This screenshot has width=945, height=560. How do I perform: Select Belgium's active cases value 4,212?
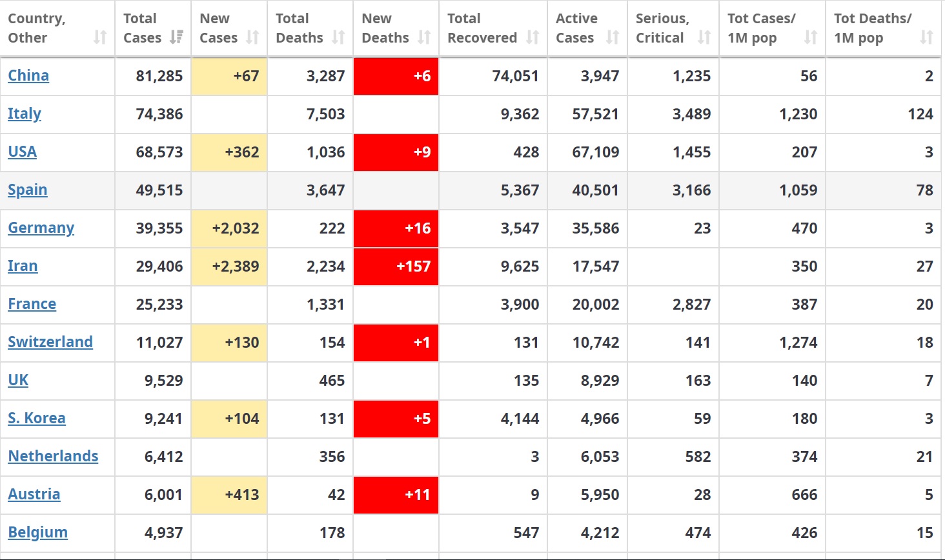pos(600,533)
